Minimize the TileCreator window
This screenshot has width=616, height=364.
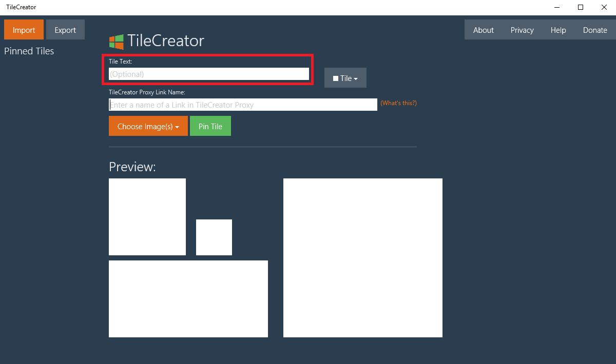pyautogui.click(x=557, y=7)
